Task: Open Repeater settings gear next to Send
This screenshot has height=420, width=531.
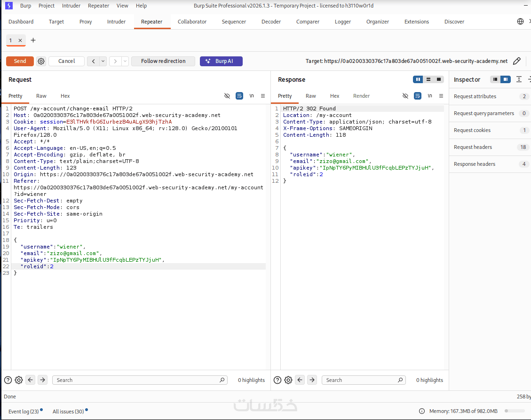Action: pyautogui.click(x=41, y=61)
